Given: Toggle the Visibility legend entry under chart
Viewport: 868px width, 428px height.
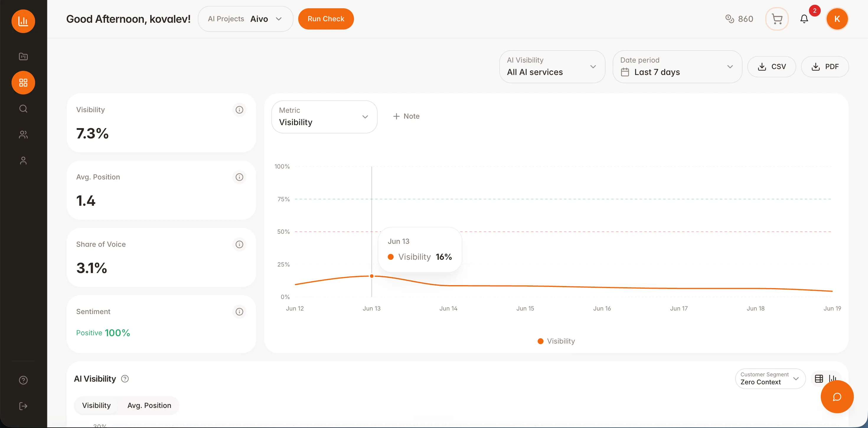Looking at the screenshot, I should coord(556,341).
